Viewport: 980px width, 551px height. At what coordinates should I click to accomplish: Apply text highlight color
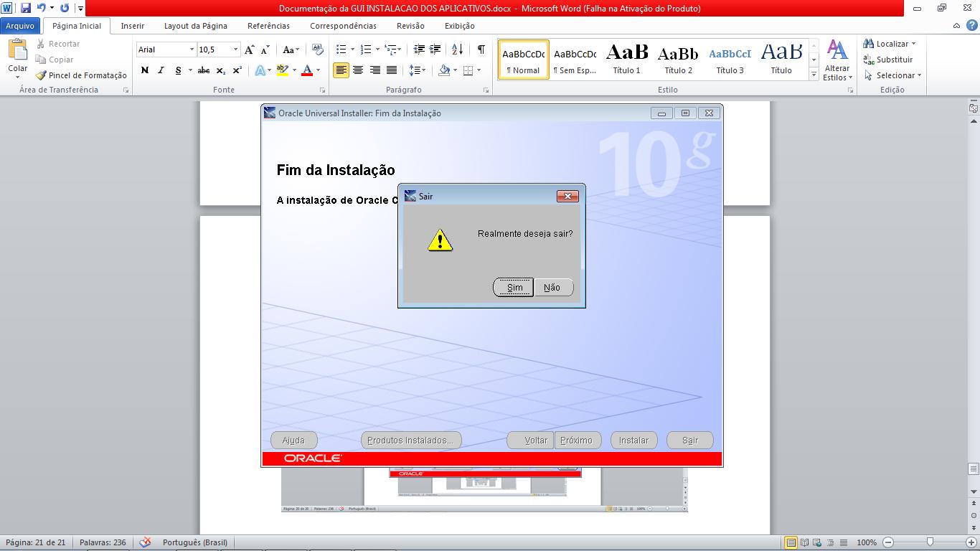click(282, 71)
